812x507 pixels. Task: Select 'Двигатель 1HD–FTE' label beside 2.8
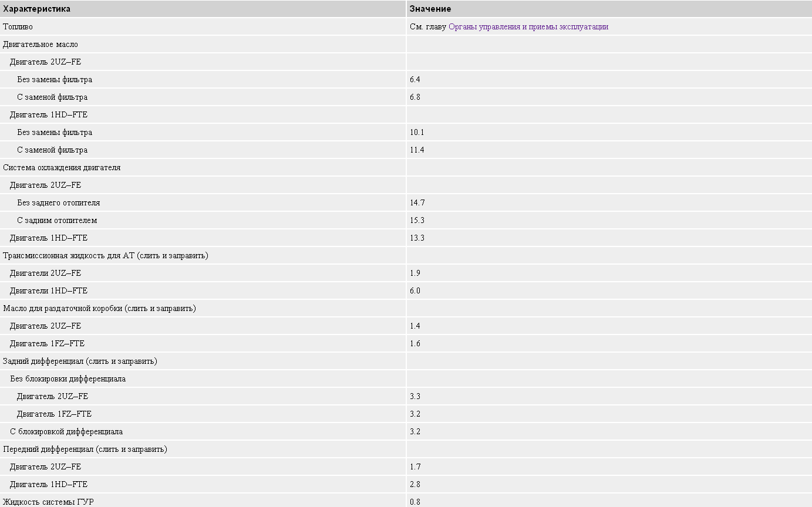(49, 484)
